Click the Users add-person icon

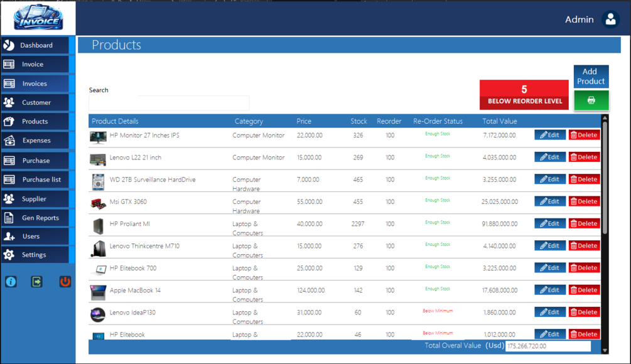(9, 237)
